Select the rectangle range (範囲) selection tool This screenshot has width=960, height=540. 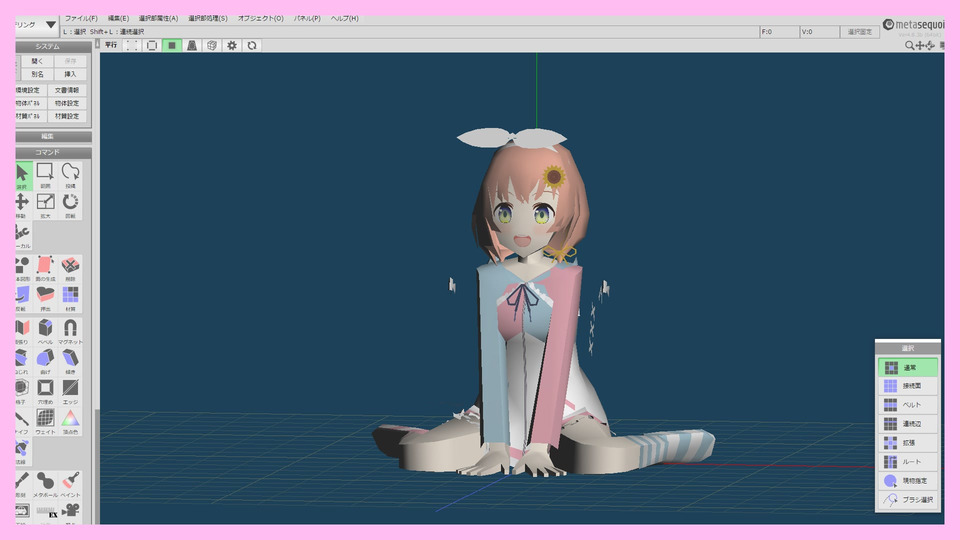click(x=45, y=175)
